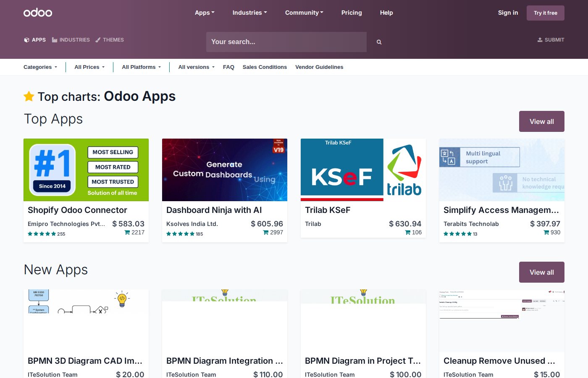This screenshot has height=378, width=588.
Task: Open the Categories dropdown
Action: pos(40,67)
